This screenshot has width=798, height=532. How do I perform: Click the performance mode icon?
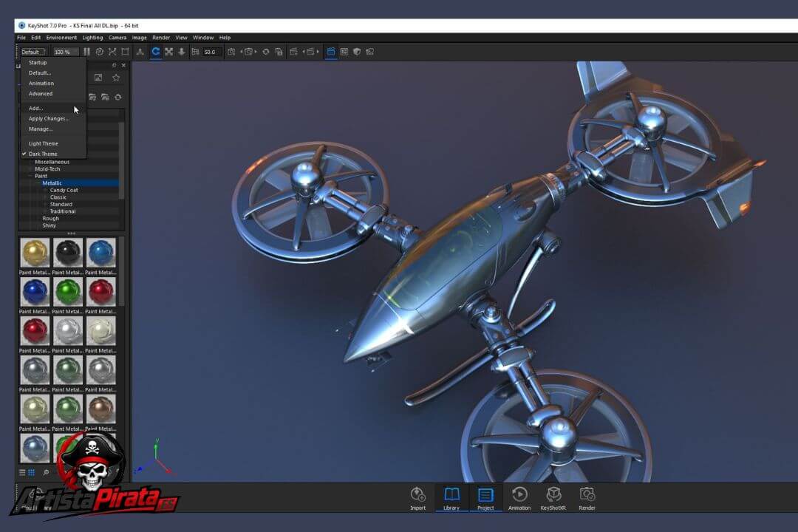[100, 52]
